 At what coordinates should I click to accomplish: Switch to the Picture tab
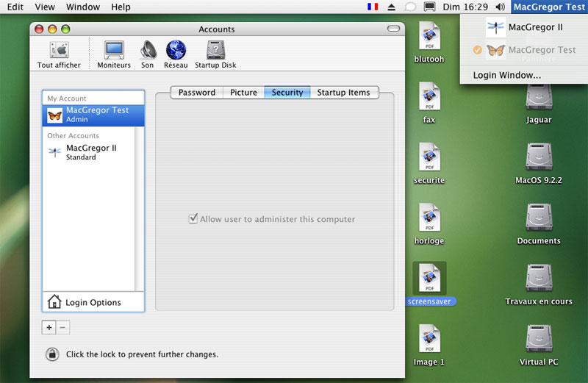coord(244,93)
